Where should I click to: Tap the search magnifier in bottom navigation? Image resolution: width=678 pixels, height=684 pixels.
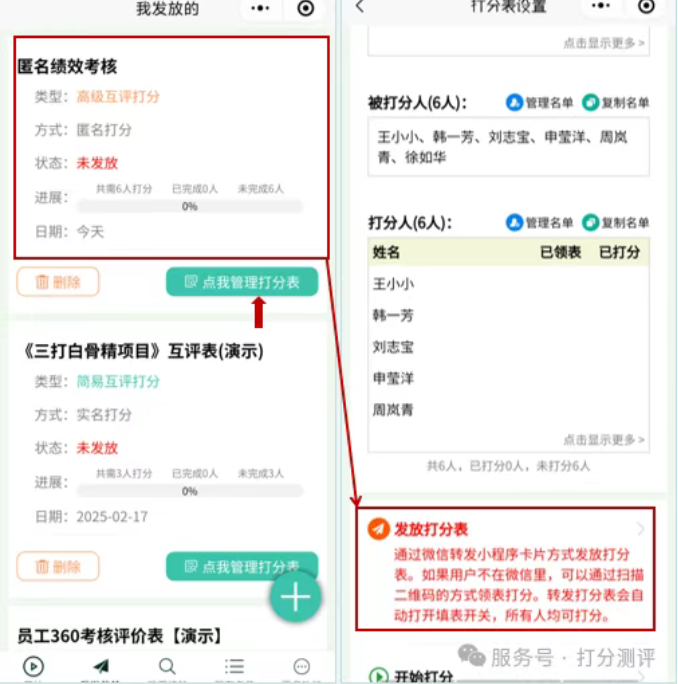(x=167, y=666)
